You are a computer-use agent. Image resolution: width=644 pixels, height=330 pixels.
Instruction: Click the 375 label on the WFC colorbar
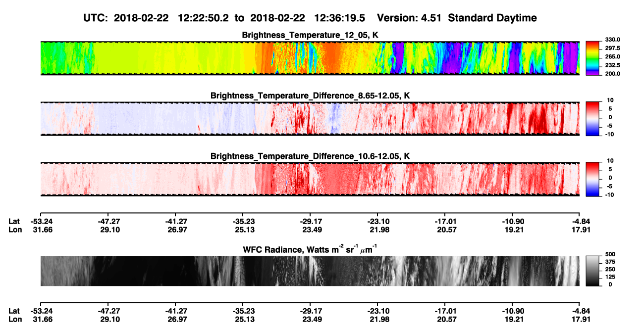coord(610,262)
